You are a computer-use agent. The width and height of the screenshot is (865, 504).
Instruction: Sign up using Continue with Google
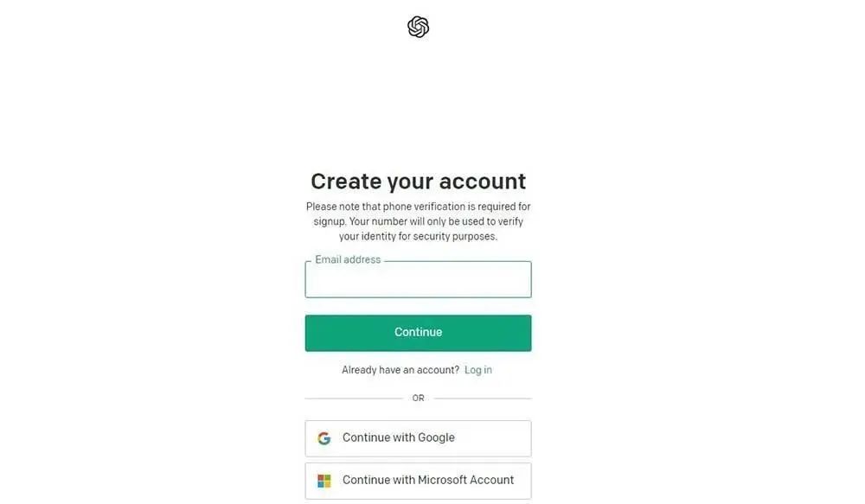pos(418,438)
